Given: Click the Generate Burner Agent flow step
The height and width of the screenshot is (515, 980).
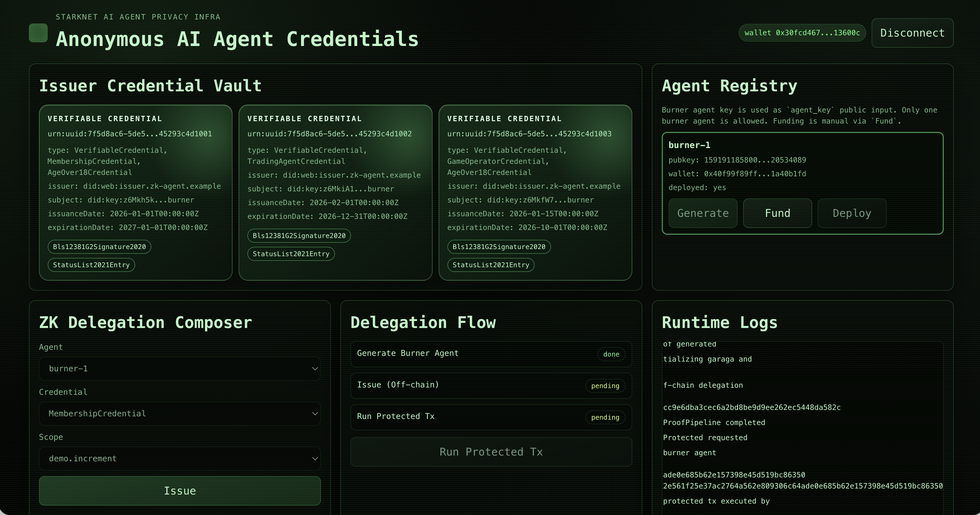Looking at the screenshot, I should (x=491, y=354).
